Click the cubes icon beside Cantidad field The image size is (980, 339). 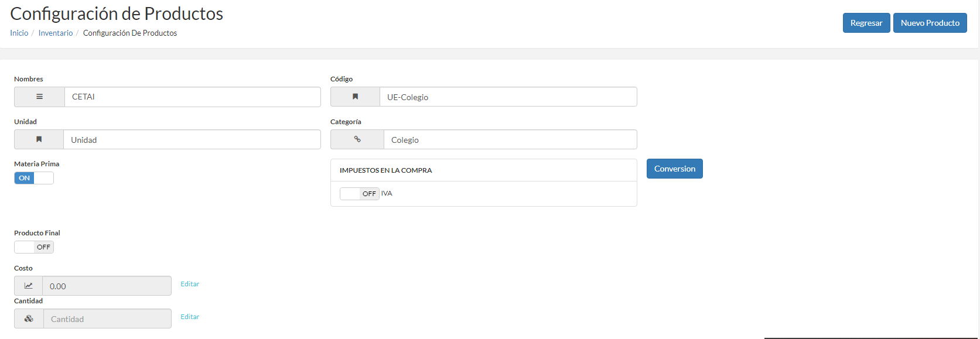click(29, 319)
